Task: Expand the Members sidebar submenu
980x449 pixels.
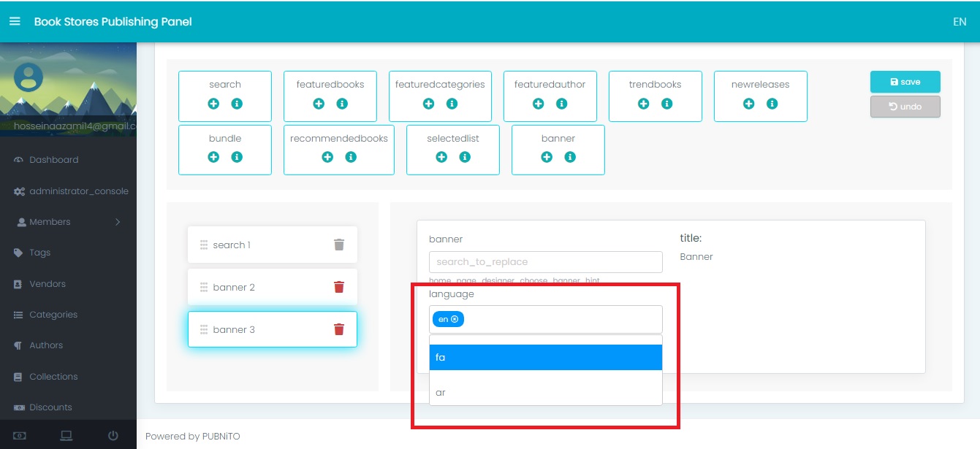Action: (68, 222)
